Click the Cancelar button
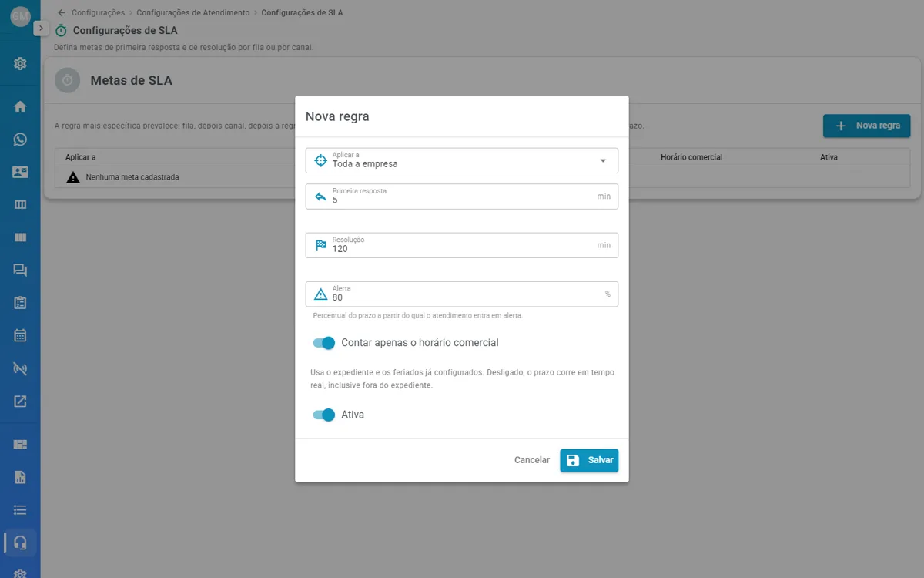Image resolution: width=924 pixels, height=578 pixels. (532, 460)
